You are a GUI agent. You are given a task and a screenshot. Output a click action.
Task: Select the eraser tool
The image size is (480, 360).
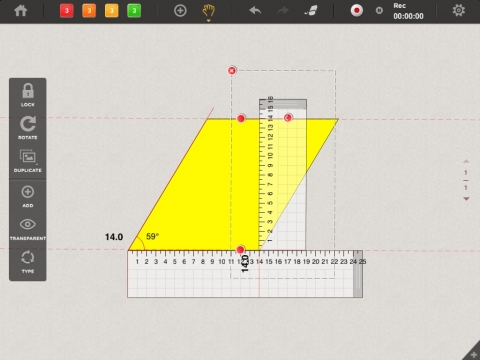(311, 11)
